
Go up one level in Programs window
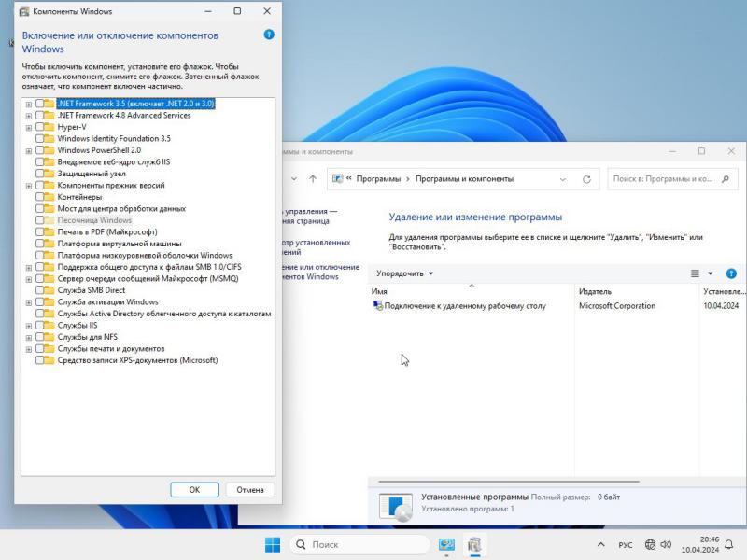tap(313, 179)
